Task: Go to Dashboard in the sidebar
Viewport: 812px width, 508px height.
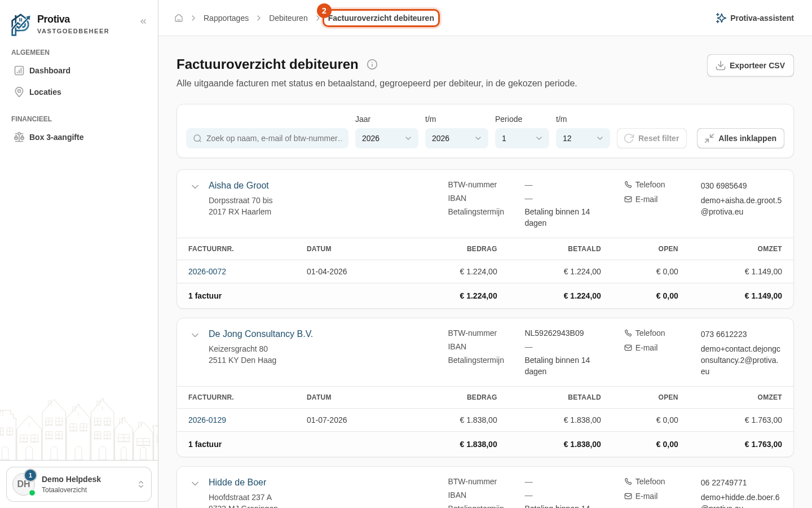Action: [79, 71]
